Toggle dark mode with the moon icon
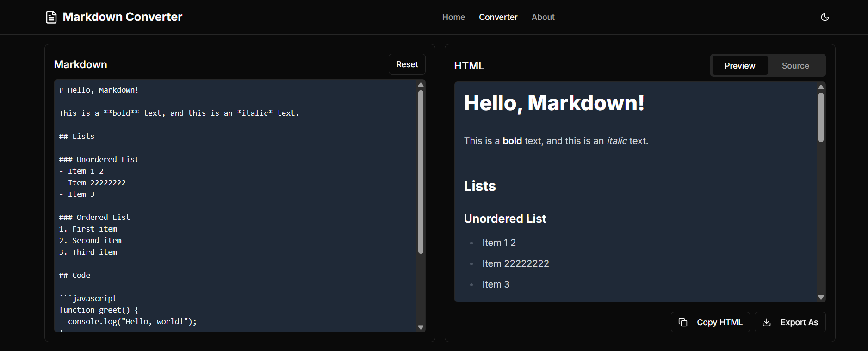The height and width of the screenshot is (351, 868). point(825,17)
